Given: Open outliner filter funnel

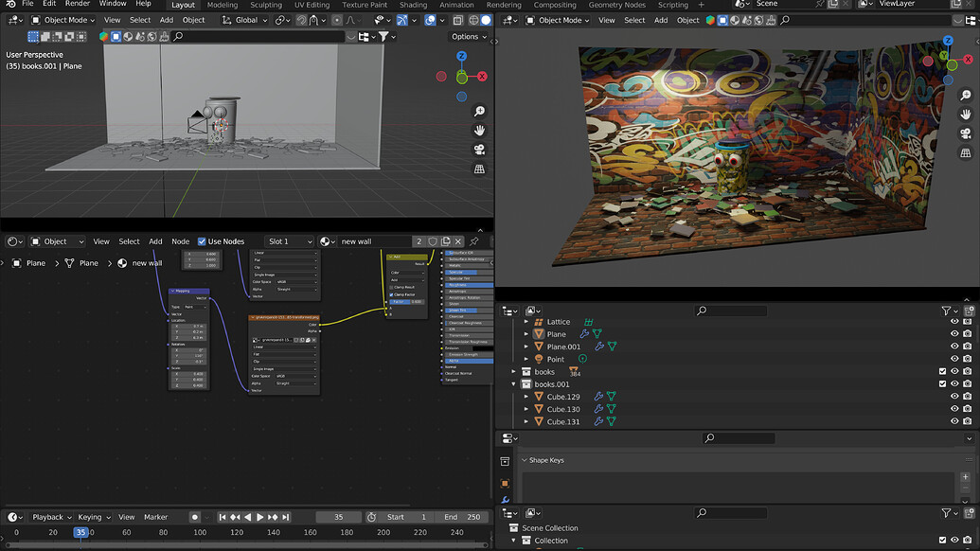Looking at the screenshot, I should pos(946,311).
